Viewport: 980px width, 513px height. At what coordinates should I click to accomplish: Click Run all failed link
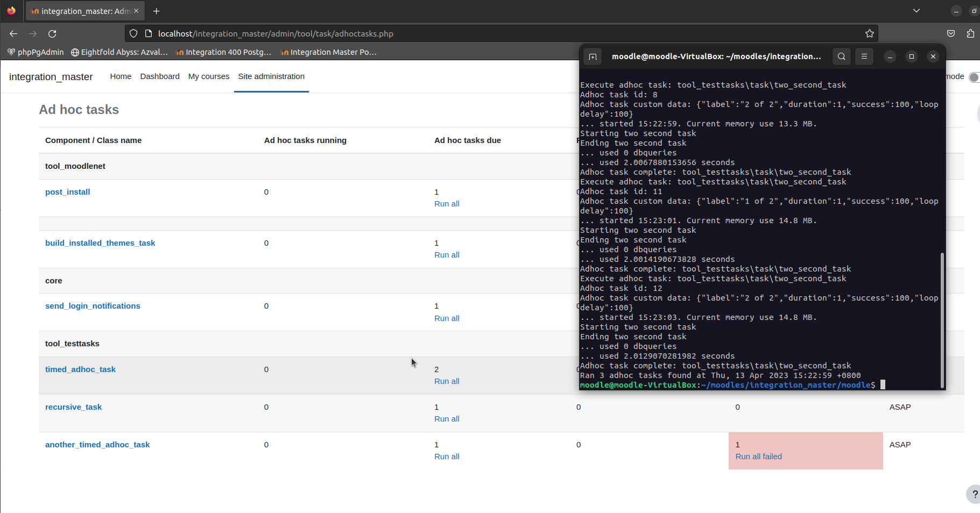pyautogui.click(x=758, y=457)
